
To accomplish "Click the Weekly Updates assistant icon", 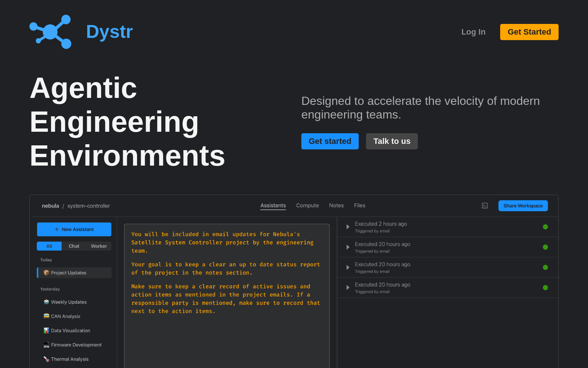I will 46,302.
